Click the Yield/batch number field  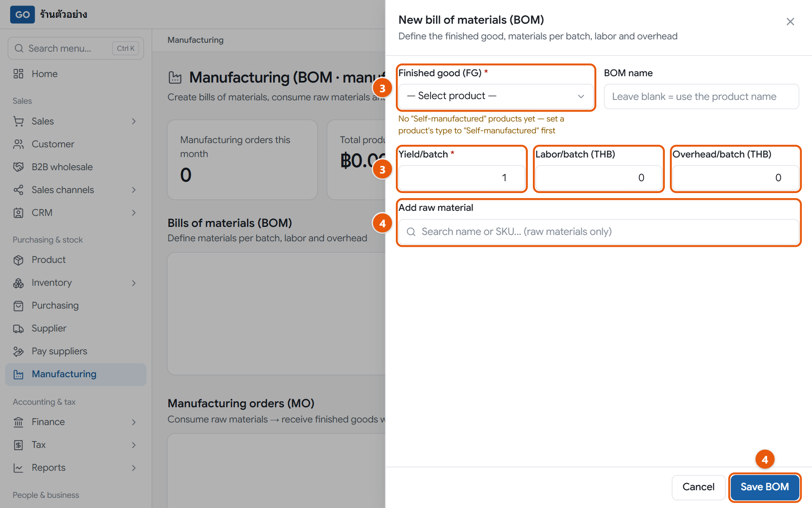tap(461, 178)
